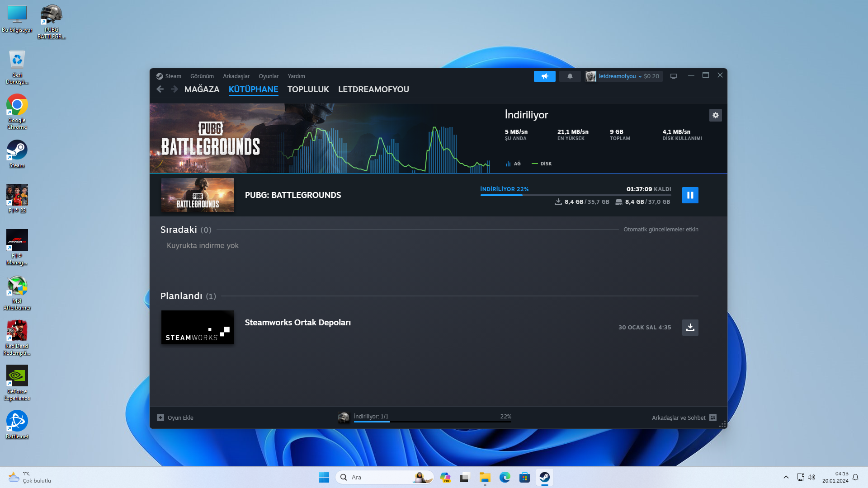Open download settings gear icon
Viewport: 868px width, 488px height.
tap(715, 115)
